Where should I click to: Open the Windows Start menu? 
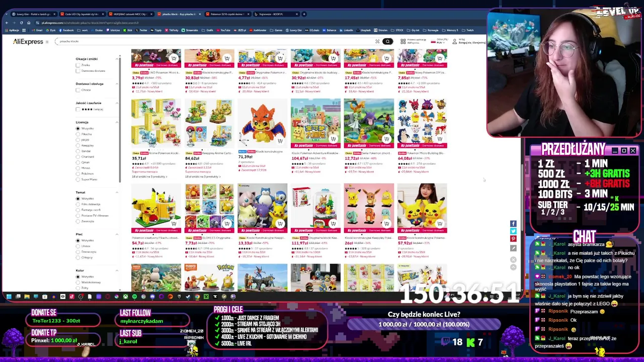[x=9, y=297]
